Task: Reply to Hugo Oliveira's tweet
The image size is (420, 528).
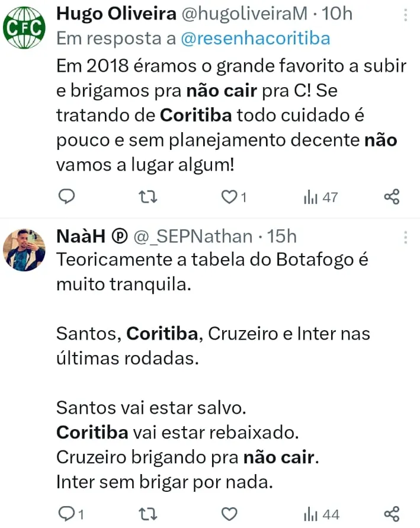Action: (x=67, y=196)
